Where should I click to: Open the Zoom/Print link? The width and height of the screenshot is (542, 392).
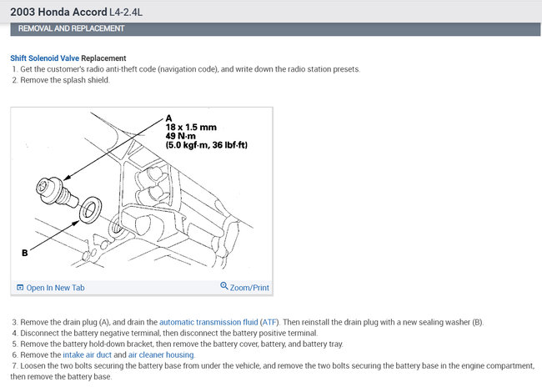tap(249, 288)
